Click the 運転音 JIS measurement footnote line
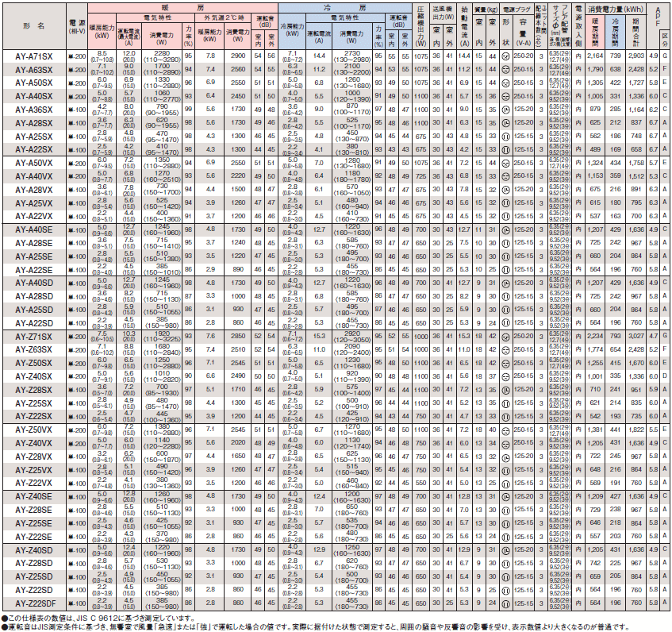Image resolution: width=672 pixels, height=632 pixels. coord(316,627)
